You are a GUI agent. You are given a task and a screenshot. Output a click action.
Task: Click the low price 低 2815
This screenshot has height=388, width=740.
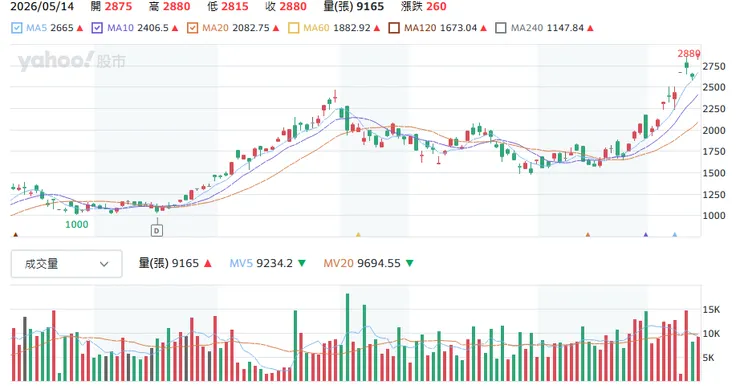pos(227,7)
